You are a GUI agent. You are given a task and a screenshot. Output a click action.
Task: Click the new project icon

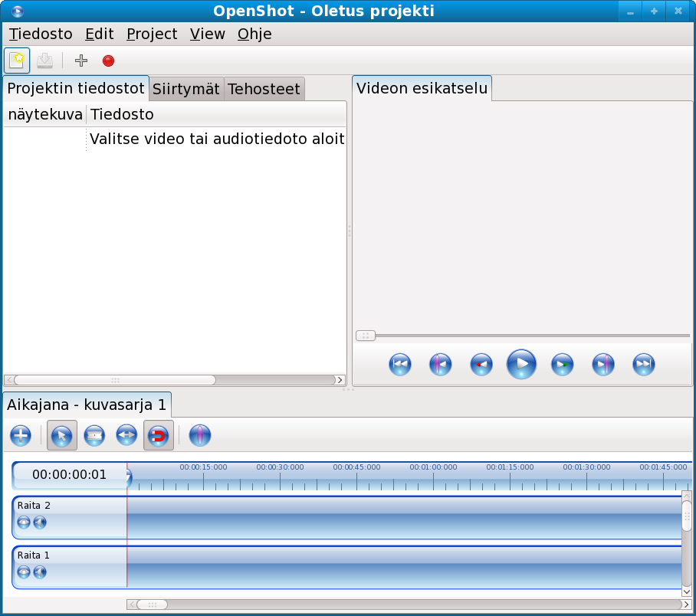17,61
